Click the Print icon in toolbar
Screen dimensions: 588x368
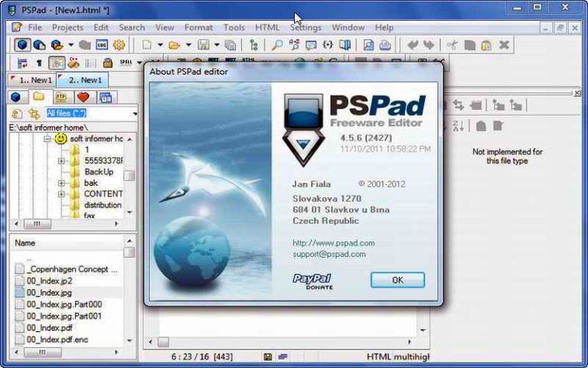[385, 45]
